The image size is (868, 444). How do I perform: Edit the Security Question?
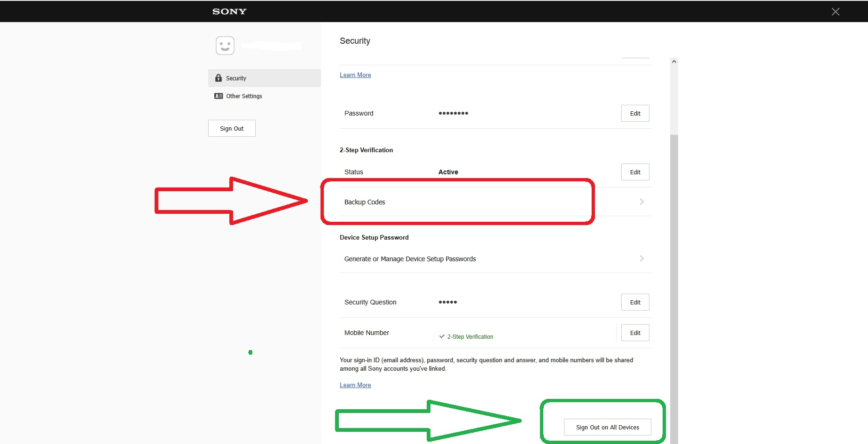[x=635, y=302]
